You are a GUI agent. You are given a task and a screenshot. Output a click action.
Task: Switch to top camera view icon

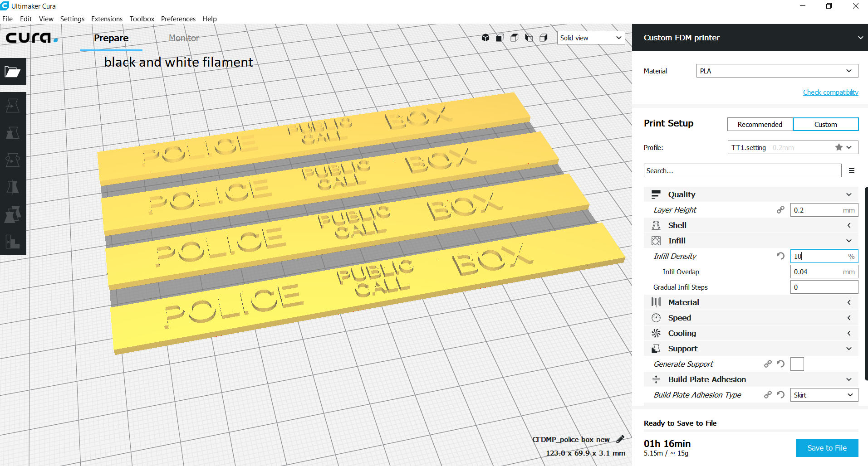point(515,38)
